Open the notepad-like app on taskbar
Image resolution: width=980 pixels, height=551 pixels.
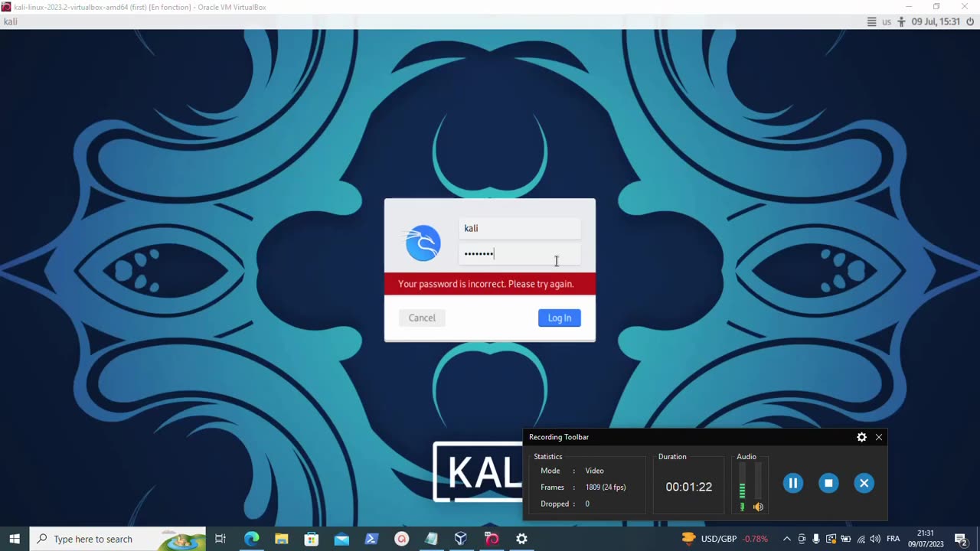431,539
